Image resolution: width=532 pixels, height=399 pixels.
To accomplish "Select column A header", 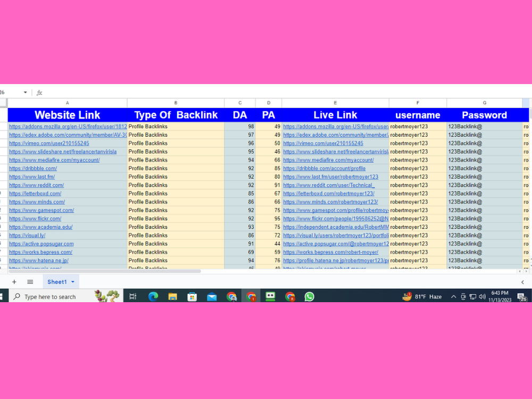I will click(67, 103).
